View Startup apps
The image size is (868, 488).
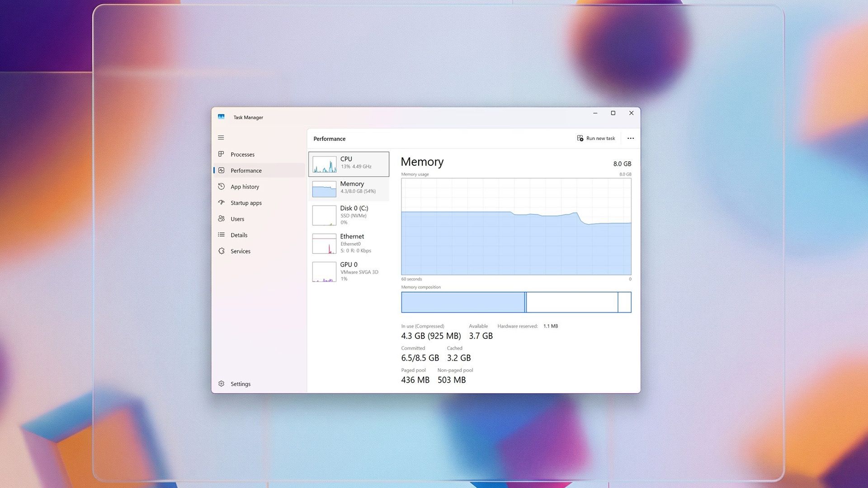(246, 202)
